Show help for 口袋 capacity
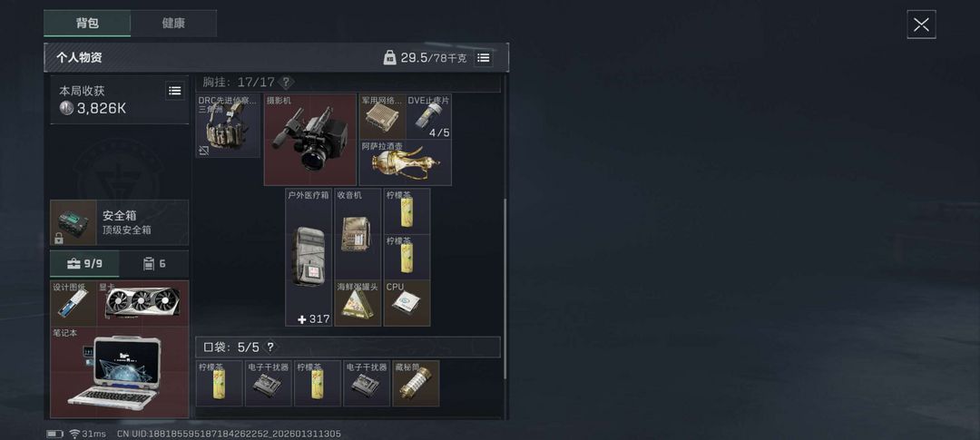This screenshot has width=980, height=440. [270, 347]
